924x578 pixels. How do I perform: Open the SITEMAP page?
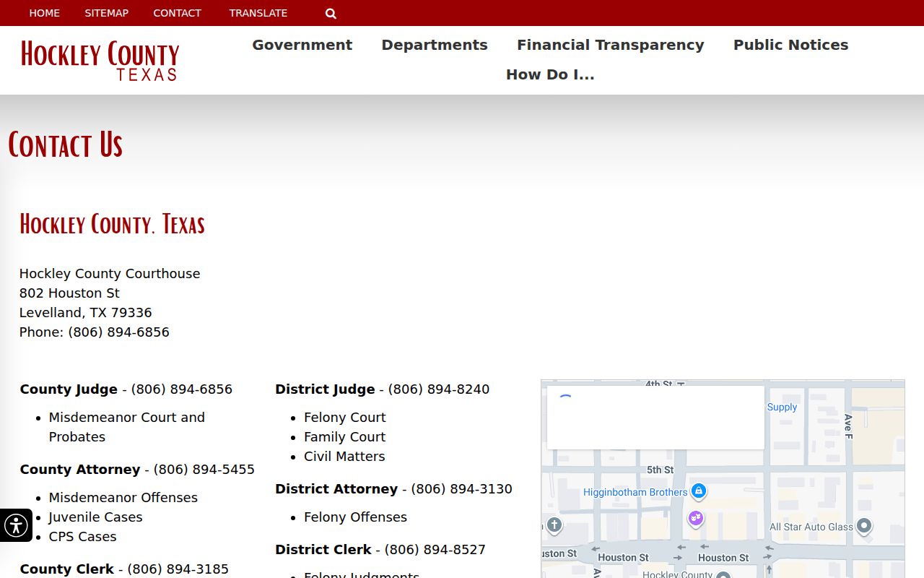coord(106,13)
